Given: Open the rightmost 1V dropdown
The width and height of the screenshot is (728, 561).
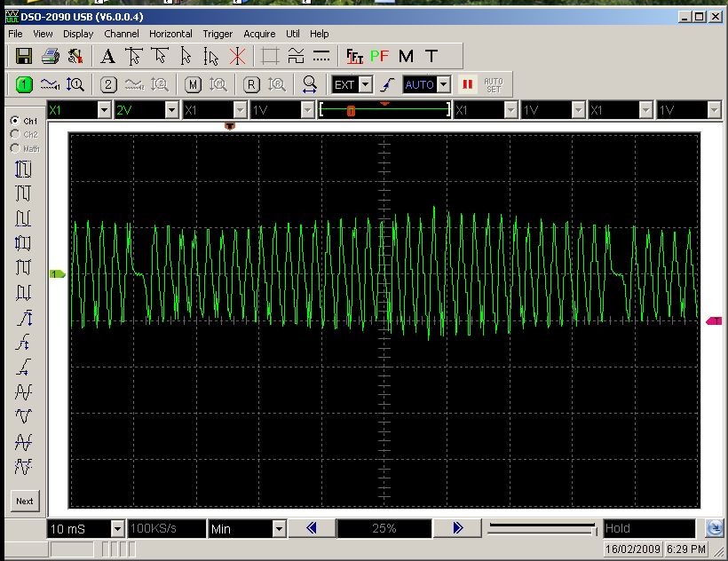Looking at the screenshot, I should pyautogui.click(x=714, y=110).
